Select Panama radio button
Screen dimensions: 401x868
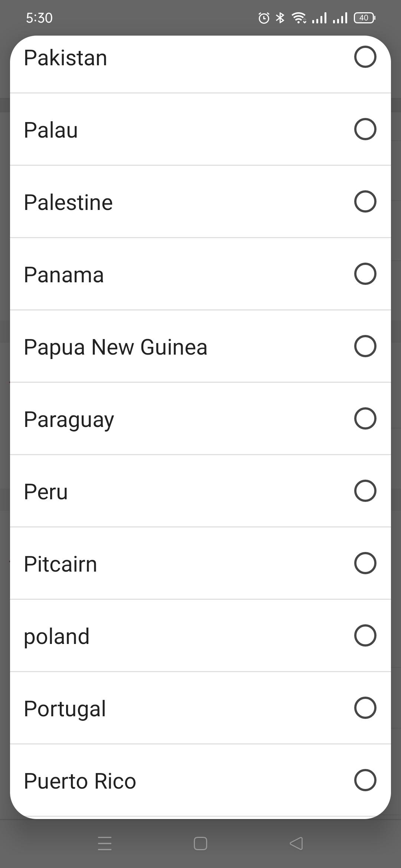coord(365,274)
